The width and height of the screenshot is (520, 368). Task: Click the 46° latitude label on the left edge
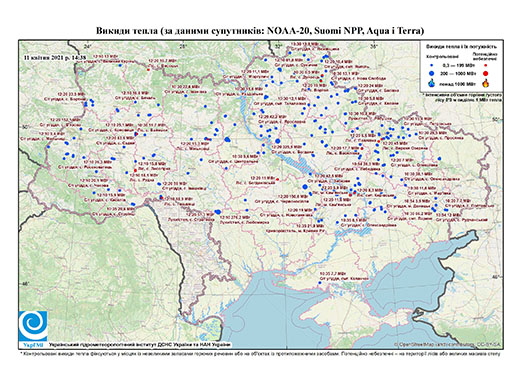[x=25, y=283]
